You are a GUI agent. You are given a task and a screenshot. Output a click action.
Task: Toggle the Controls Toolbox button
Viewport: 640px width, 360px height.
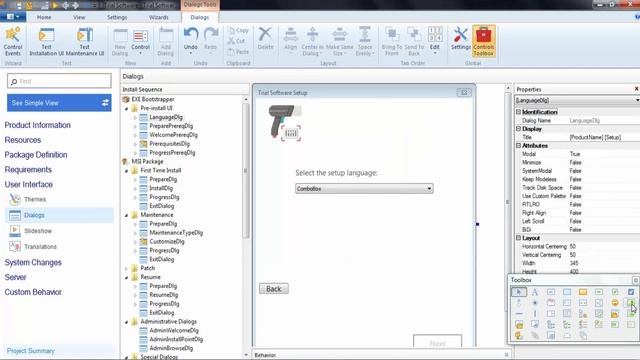click(484, 41)
